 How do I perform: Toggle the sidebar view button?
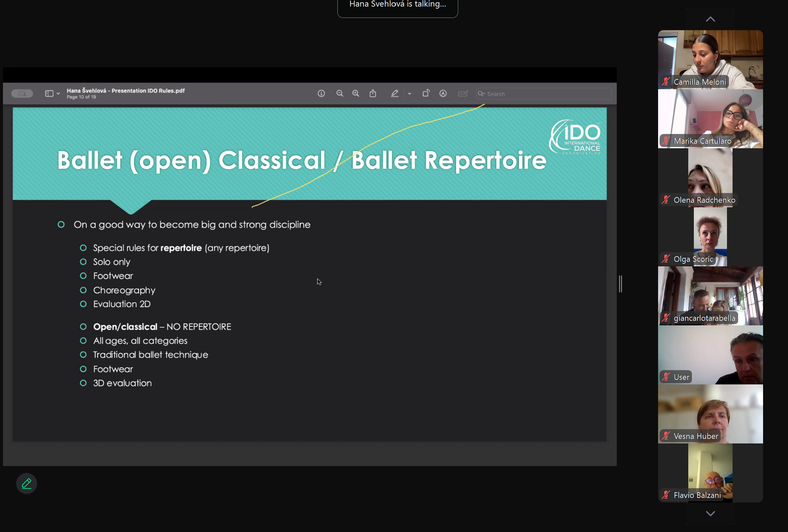(x=49, y=93)
